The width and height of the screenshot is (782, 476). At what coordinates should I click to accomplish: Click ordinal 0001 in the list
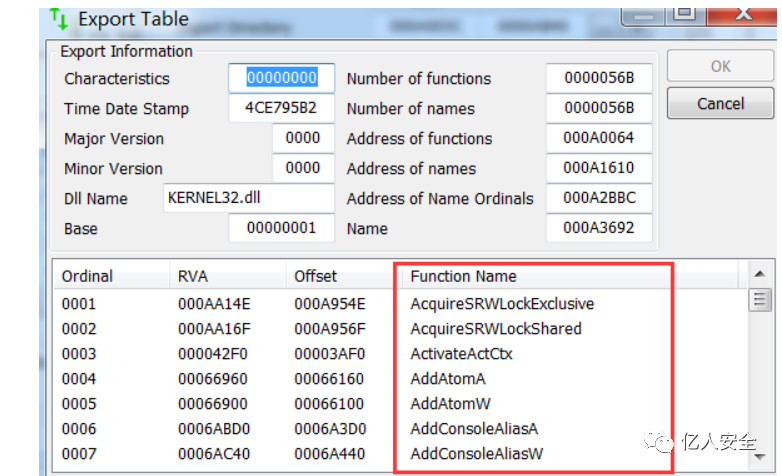[79, 304]
